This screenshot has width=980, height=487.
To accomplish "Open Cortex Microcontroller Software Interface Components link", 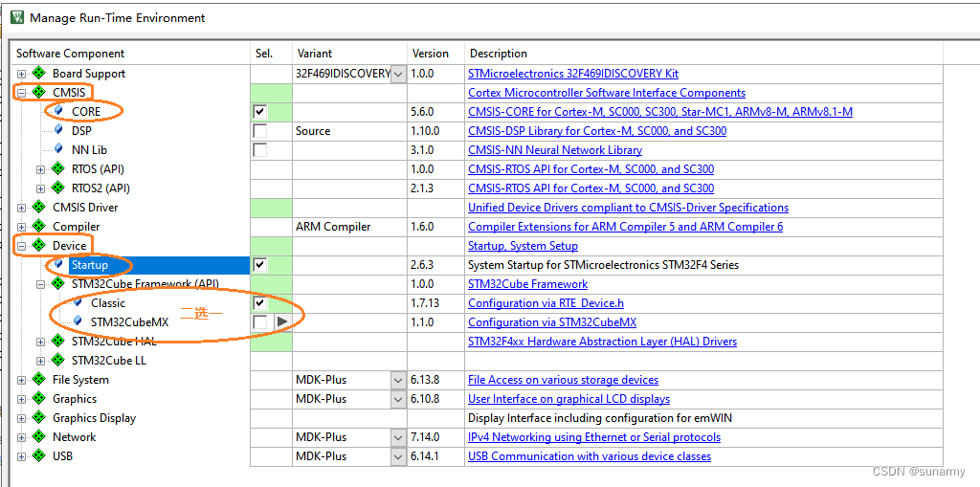I will pyautogui.click(x=607, y=93).
